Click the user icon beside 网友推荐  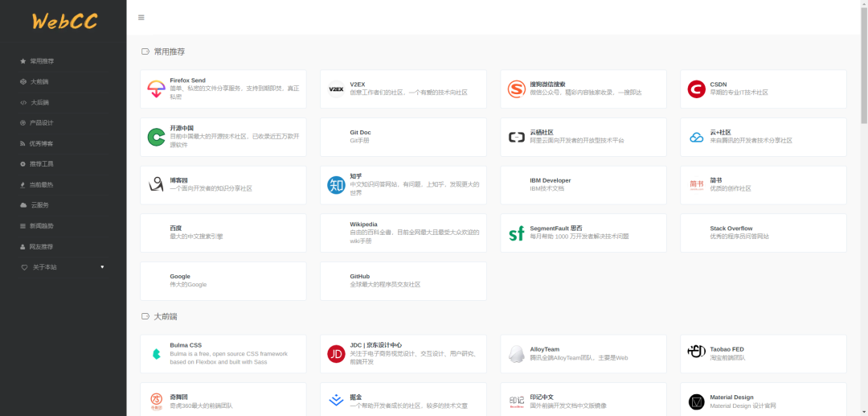pyautogui.click(x=23, y=246)
